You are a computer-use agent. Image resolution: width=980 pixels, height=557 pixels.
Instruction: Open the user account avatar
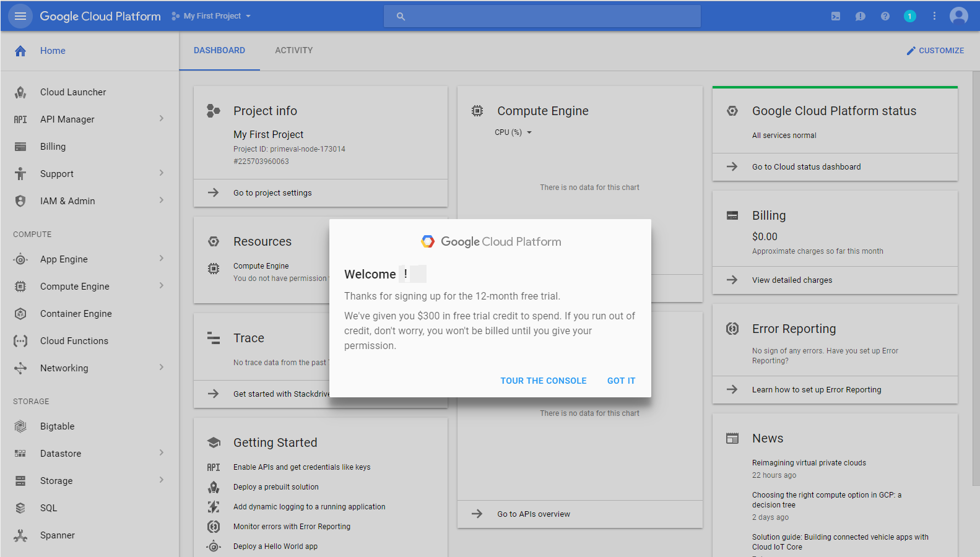(x=959, y=16)
